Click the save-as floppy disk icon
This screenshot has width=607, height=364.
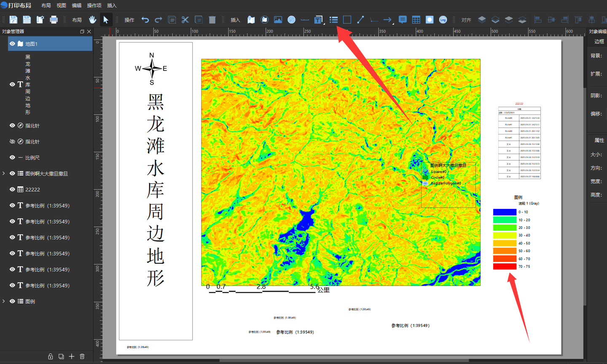tap(13, 20)
